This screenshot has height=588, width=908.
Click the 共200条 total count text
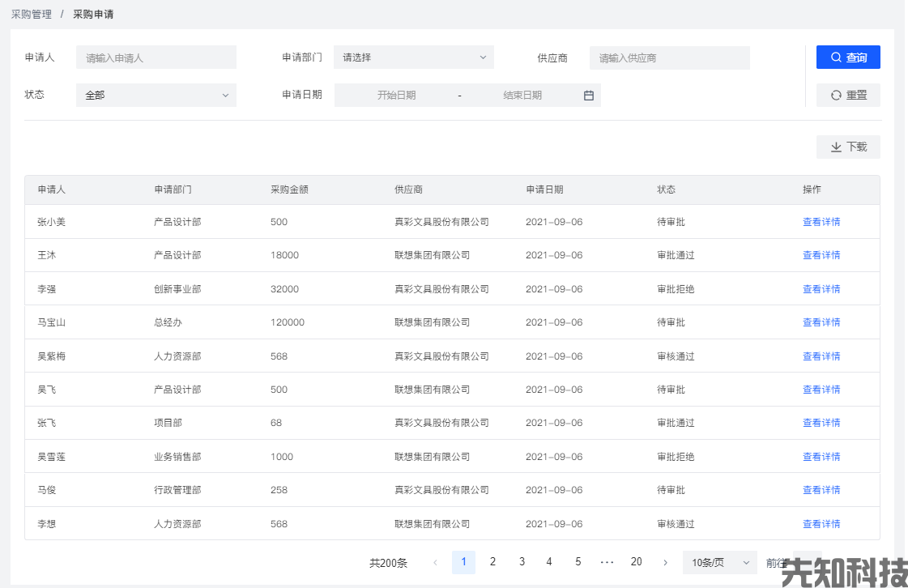tap(388, 563)
